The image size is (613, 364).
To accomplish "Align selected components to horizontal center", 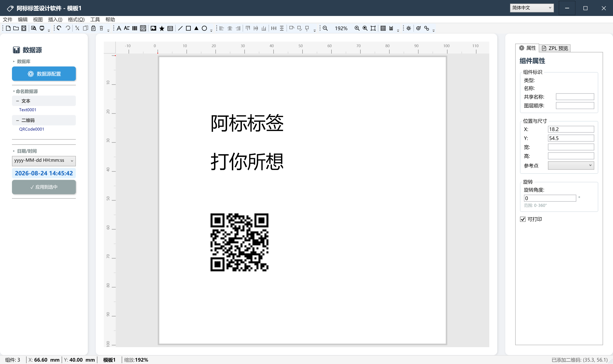I will pos(230,28).
